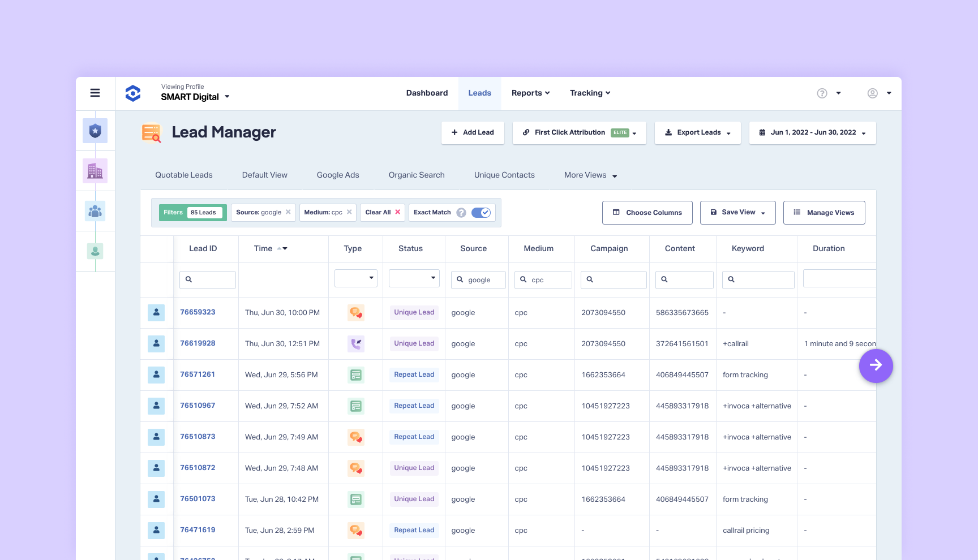
Task: Click the shield star sidebar icon
Action: pyautogui.click(x=95, y=131)
